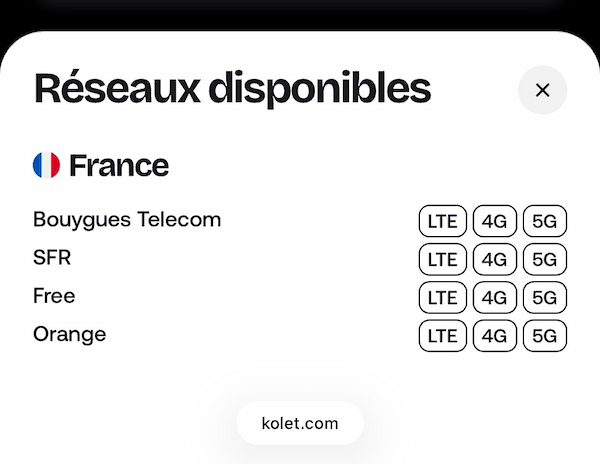600x464 pixels.
Task: Select the 5G badge for Orange
Action: (545, 335)
